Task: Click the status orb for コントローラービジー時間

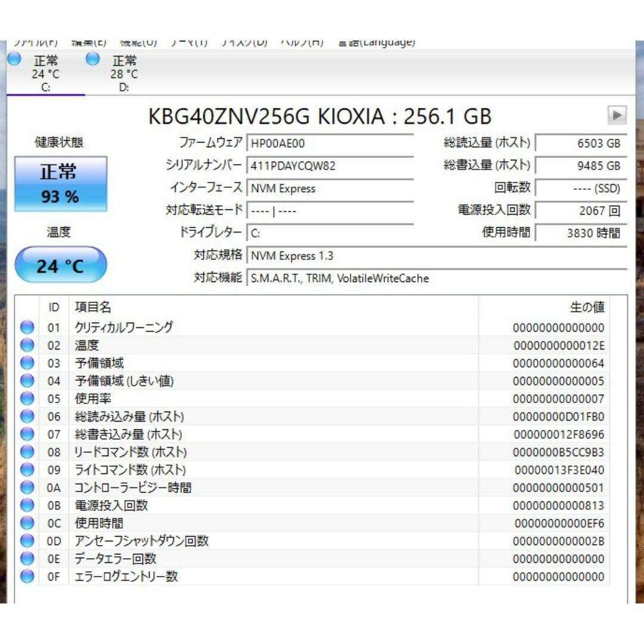Action: (27, 488)
